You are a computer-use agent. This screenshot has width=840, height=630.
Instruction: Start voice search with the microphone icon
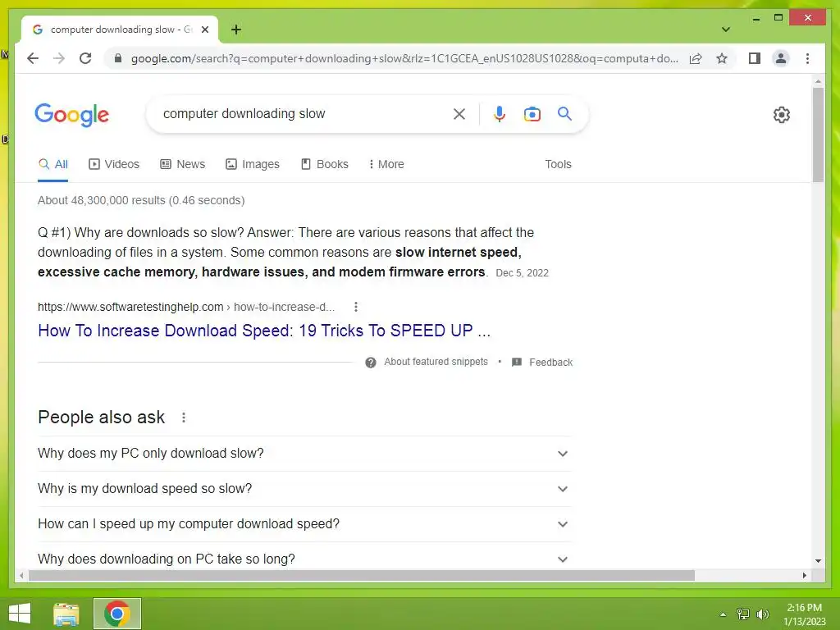(499, 114)
